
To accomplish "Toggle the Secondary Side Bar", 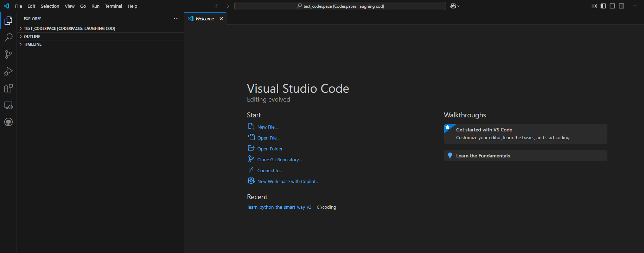I will click(x=621, y=6).
